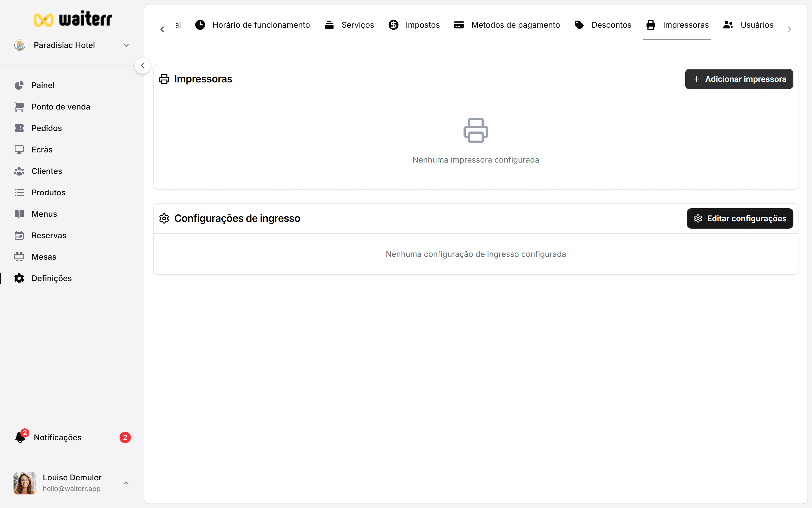Viewport: 812px width, 508px height.
Task: Click 'Nenhuma impressora configurada' text
Action: [476, 159]
